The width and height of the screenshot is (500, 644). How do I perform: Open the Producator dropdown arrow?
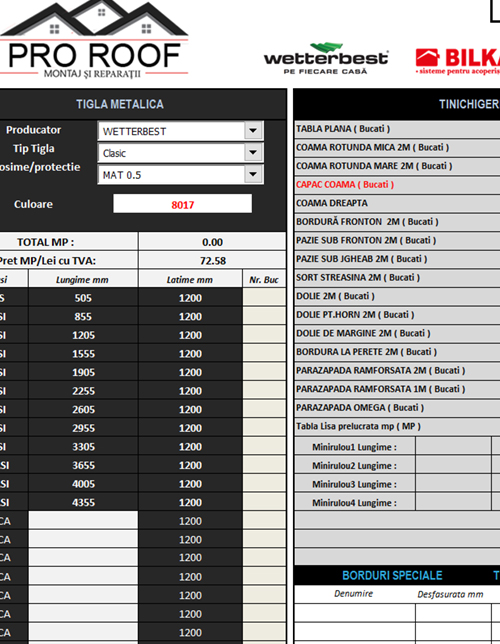coord(253,131)
